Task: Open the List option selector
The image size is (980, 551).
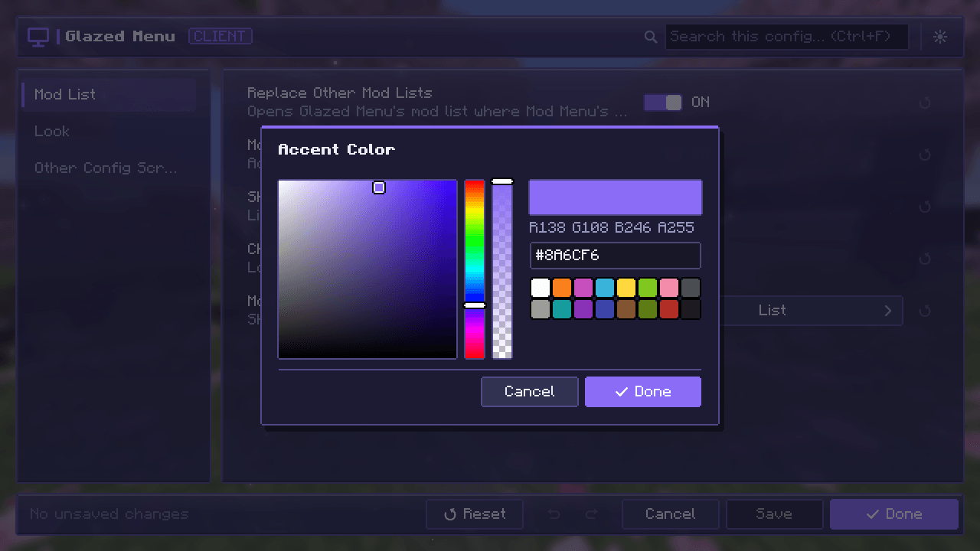Action: 812,311
